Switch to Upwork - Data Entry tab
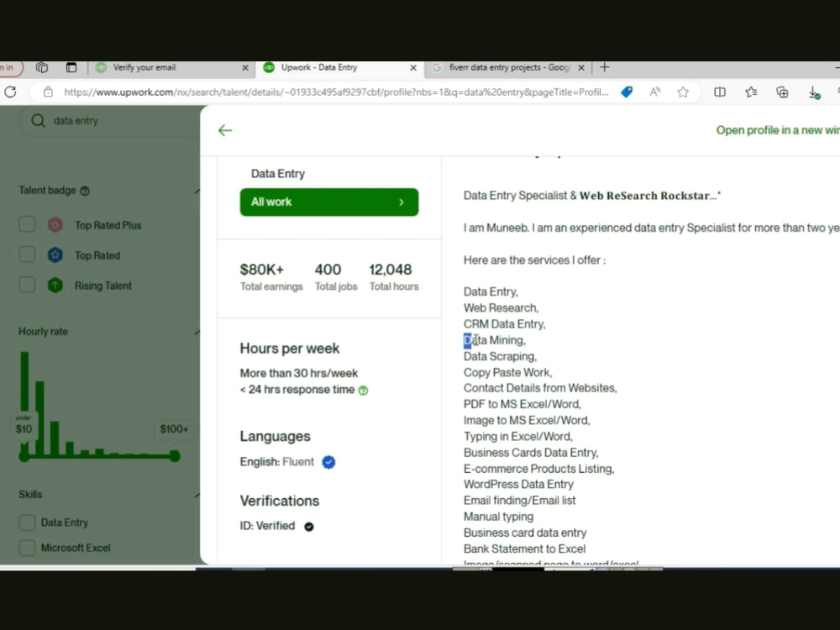This screenshot has height=630, width=840. [x=339, y=67]
